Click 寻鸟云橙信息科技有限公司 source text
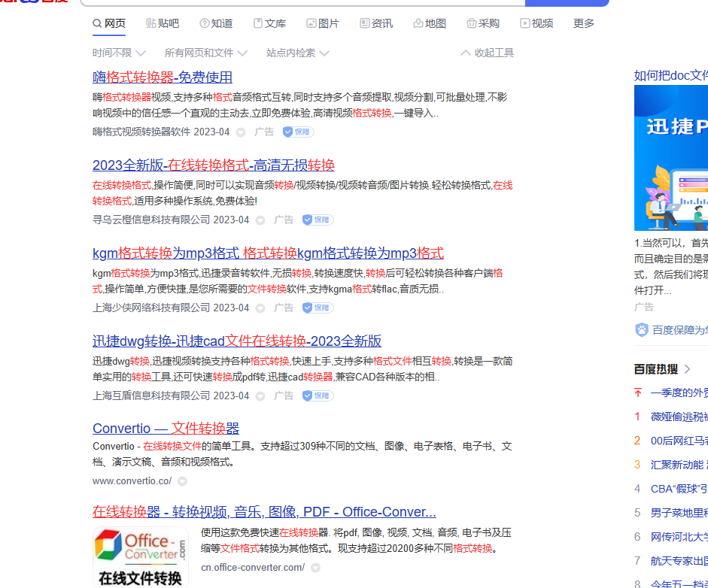Viewport: 708px width, 588px height. click(x=151, y=220)
